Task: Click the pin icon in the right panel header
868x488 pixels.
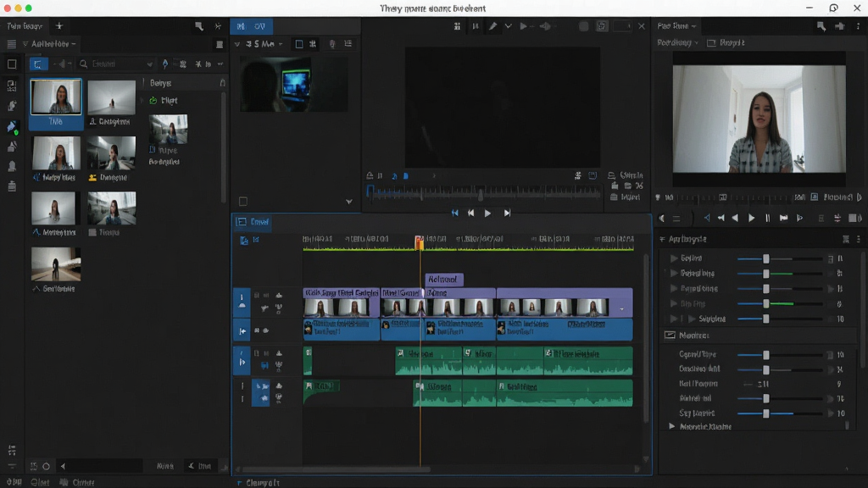Action: (x=840, y=26)
